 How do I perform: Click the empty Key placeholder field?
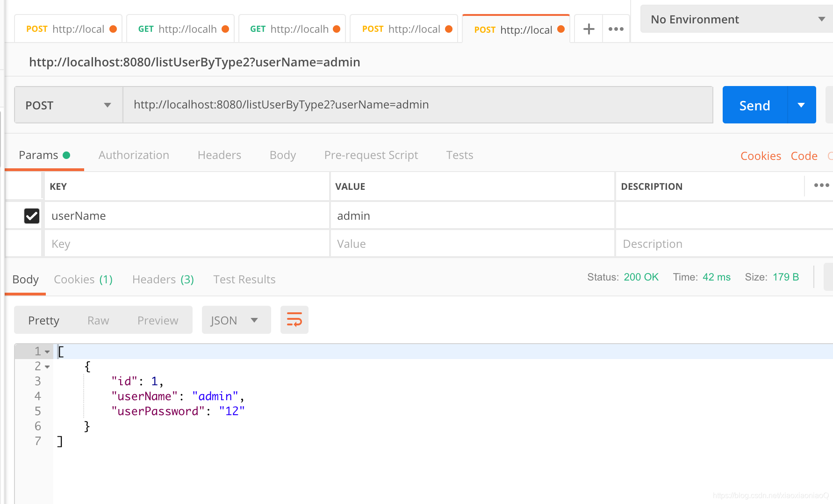(187, 244)
